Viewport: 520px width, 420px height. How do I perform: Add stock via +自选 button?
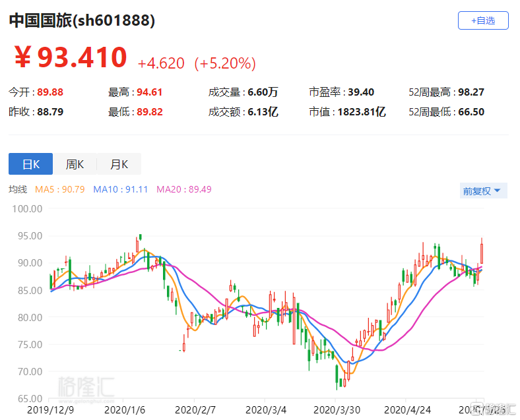pyautogui.click(x=483, y=20)
